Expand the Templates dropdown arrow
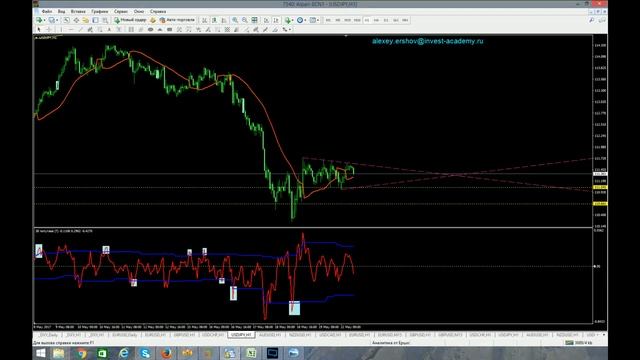Screen dimensions: 640x360 (x=318, y=20)
